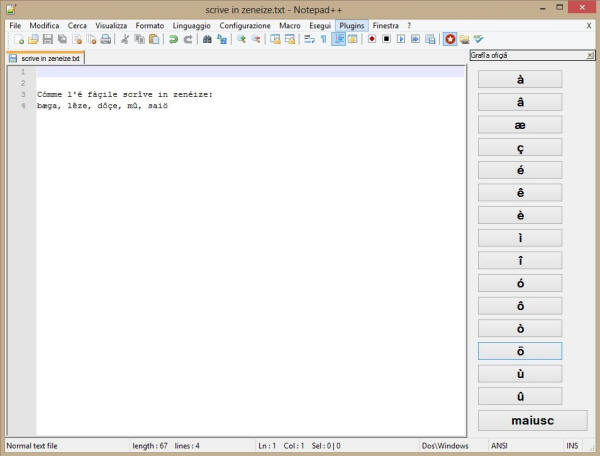The height and width of the screenshot is (456, 600).
Task: Toggle word wrap toolbar icon
Action: 309,39
